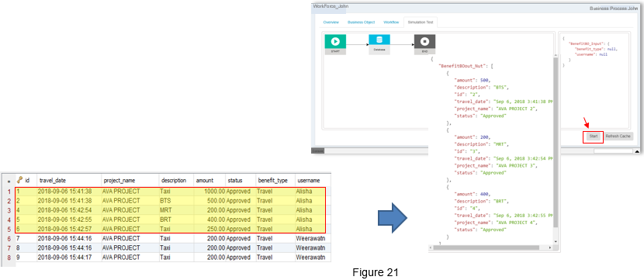Select the END workflow node icon
Image resolution: width=644 pixels, height=280 pixels.
click(424, 41)
